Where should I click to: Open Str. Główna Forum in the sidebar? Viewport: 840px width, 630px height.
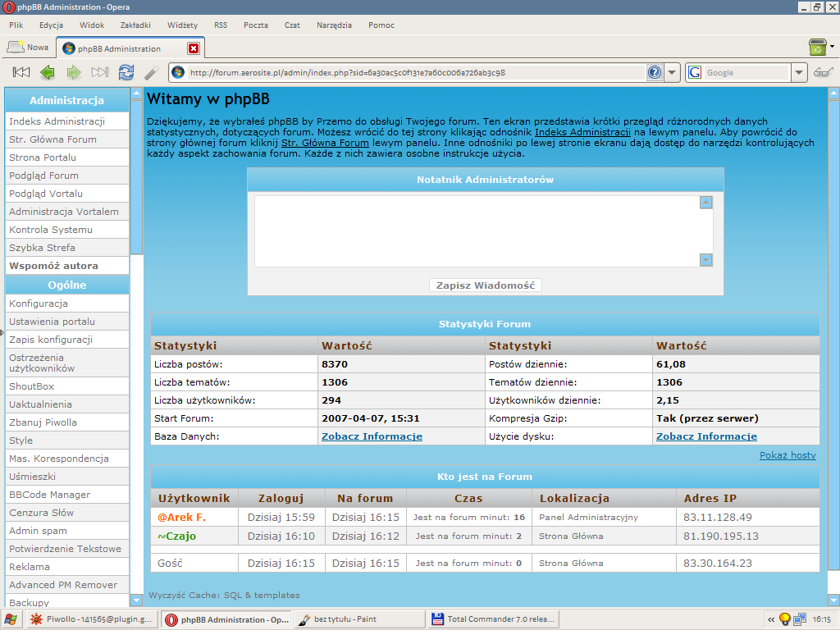pyautogui.click(x=67, y=139)
